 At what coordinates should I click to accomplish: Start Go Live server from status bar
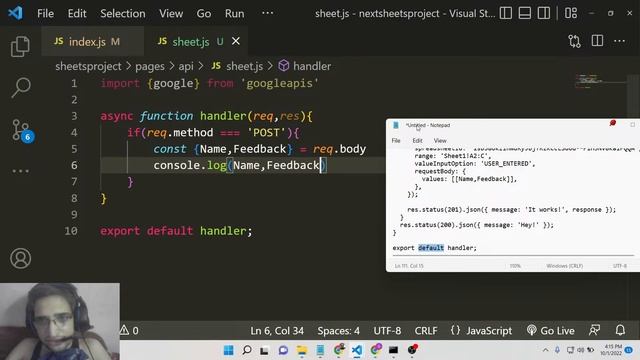pos(550,331)
